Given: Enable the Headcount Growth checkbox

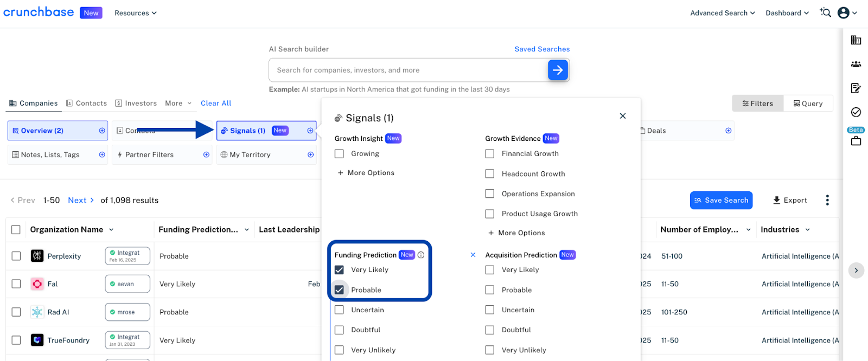Looking at the screenshot, I should tap(490, 174).
